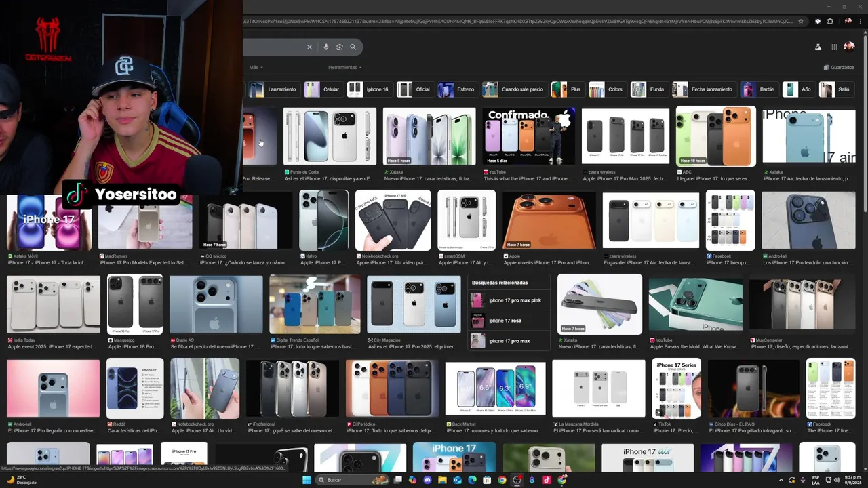Image resolution: width=868 pixels, height=488 pixels.
Task: Start voice search with microphone icon
Action: [x=326, y=47]
